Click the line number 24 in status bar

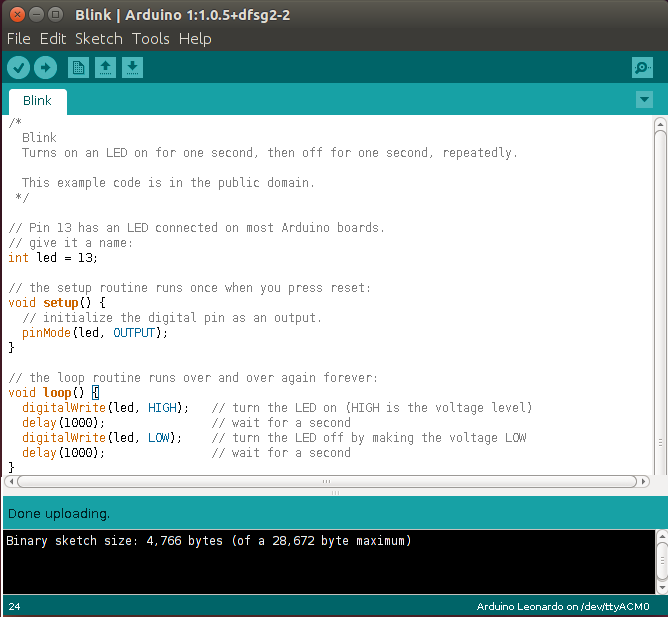[x=14, y=606]
